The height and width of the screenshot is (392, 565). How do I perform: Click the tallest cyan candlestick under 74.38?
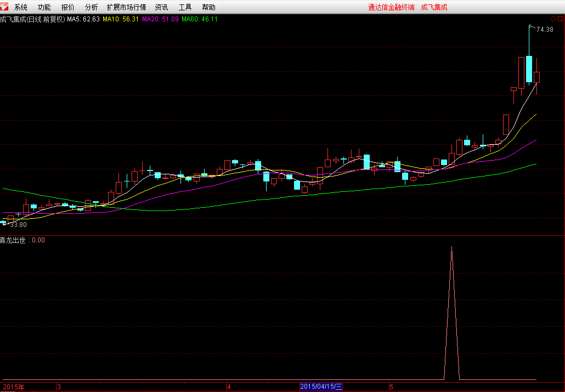pyautogui.click(x=529, y=69)
